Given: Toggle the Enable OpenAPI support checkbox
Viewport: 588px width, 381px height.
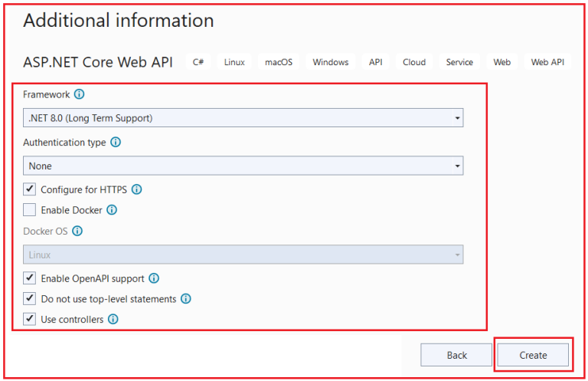Looking at the screenshot, I should tap(30, 278).
